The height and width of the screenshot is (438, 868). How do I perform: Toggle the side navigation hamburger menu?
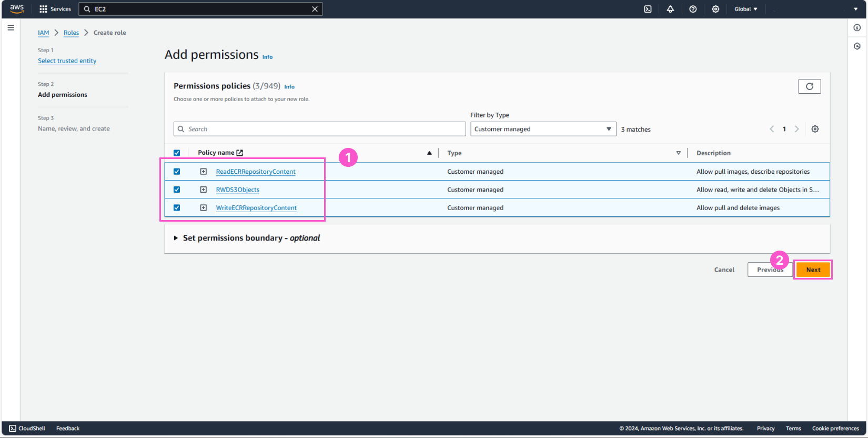11,27
